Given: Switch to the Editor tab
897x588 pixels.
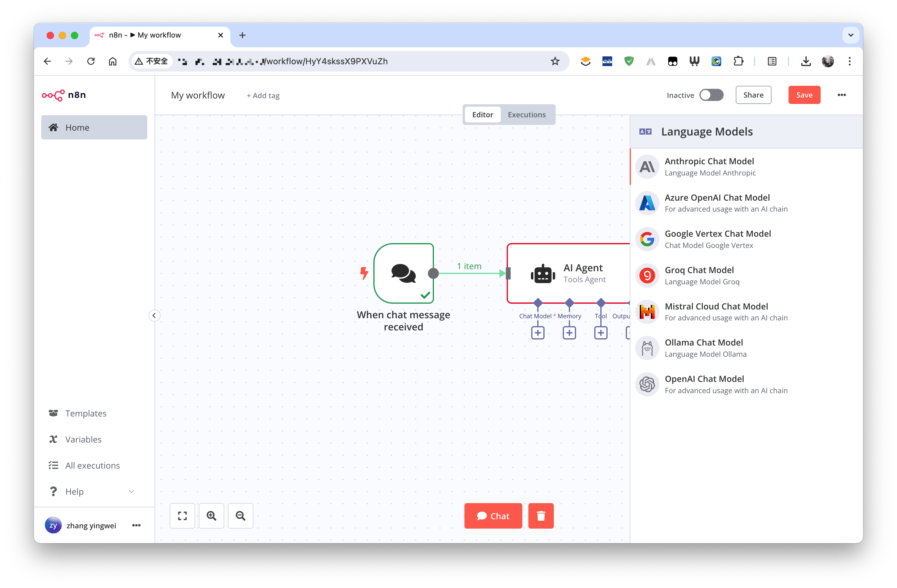Looking at the screenshot, I should tap(482, 115).
